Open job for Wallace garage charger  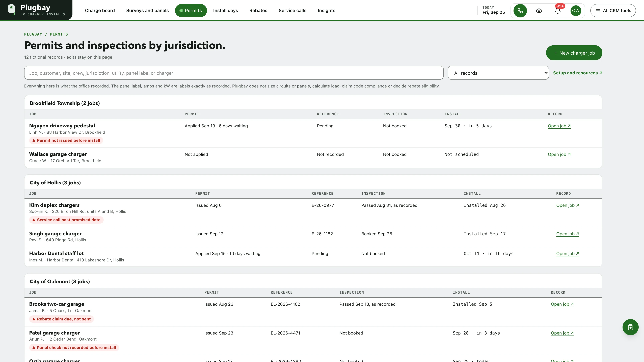[x=559, y=154]
